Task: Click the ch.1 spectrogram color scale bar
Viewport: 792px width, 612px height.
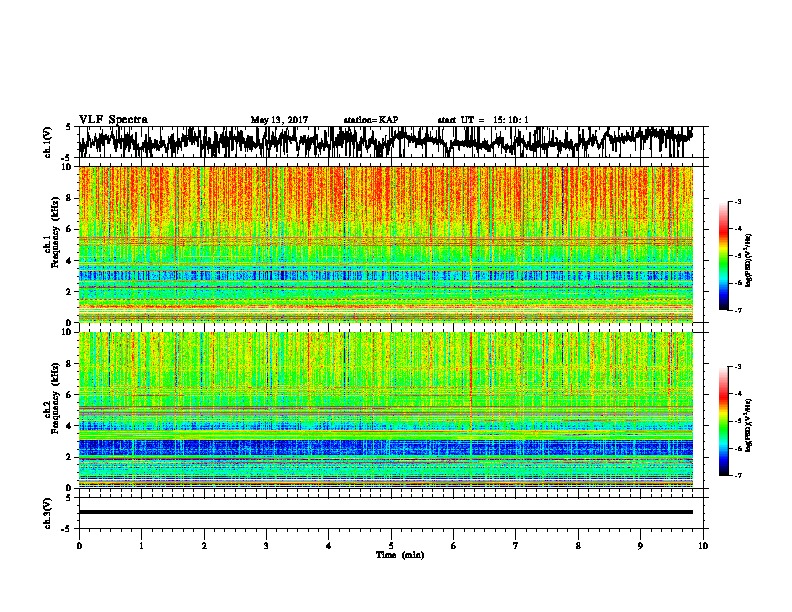Action: coord(723,256)
